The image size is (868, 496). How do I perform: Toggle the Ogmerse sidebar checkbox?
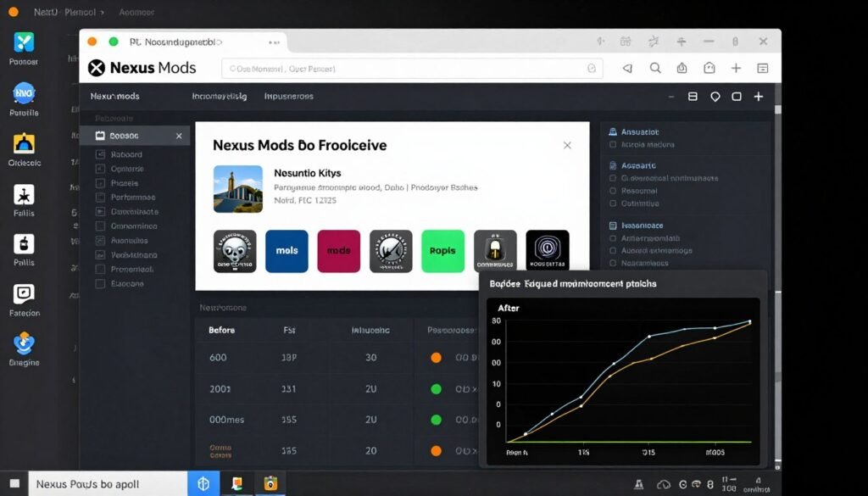point(100,169)
